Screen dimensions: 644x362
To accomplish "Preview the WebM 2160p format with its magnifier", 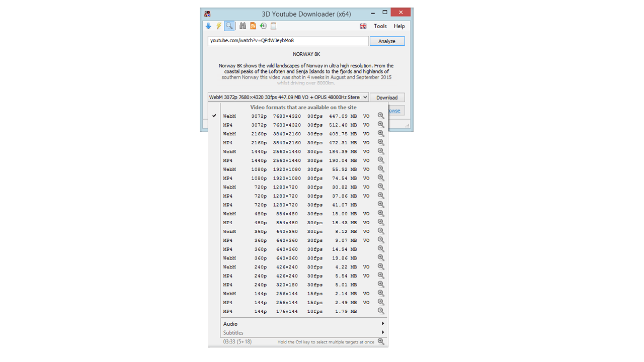I will point(381,133).
